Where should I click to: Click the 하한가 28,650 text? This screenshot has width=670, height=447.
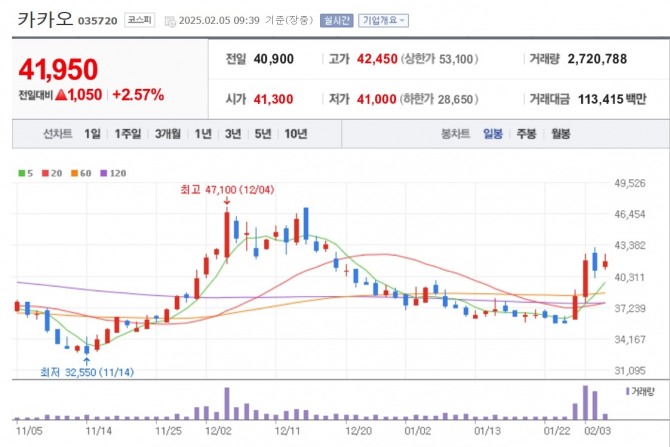tap(439, 99)
